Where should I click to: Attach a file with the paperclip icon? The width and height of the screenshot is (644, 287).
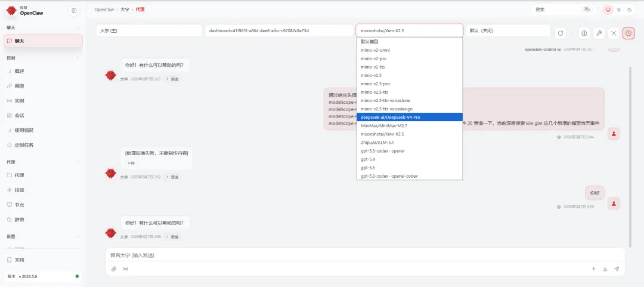point(114,269)
